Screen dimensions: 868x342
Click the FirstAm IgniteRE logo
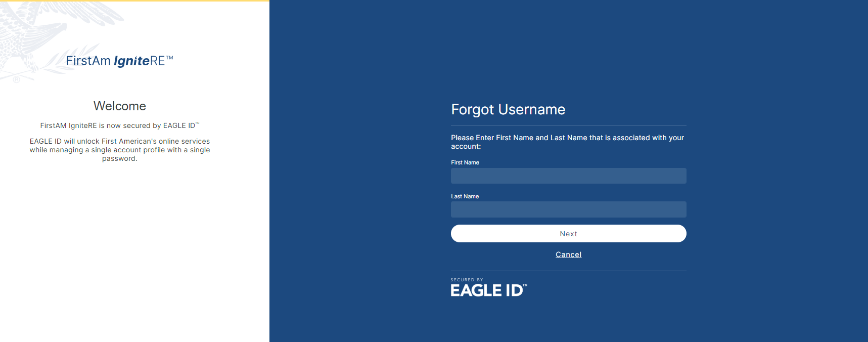pyautogui.click(x=120, y=60)
